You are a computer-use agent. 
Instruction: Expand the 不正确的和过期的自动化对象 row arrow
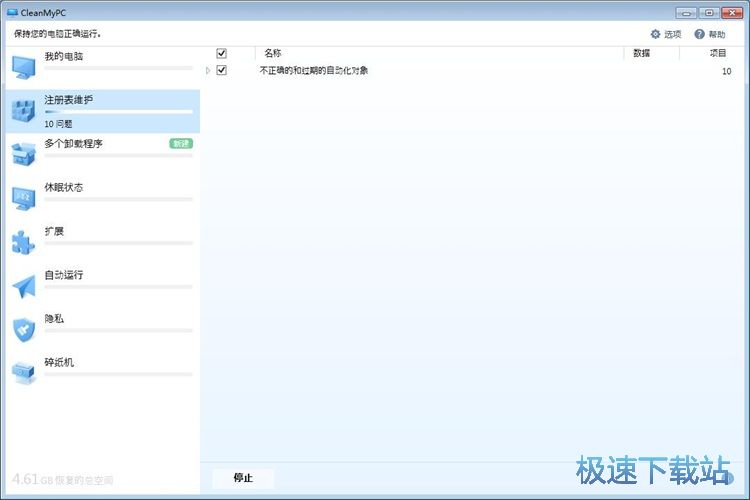tap(208, 70)
